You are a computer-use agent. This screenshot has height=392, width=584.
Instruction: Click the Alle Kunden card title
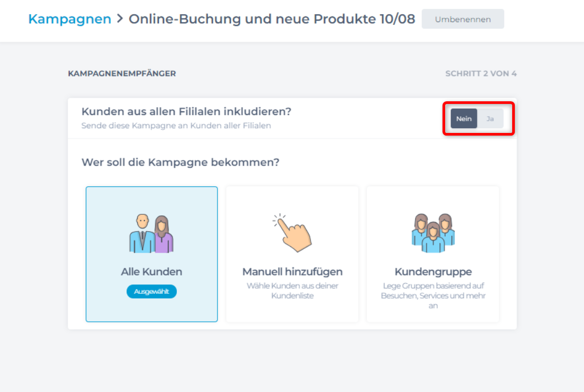pos(152,272)
